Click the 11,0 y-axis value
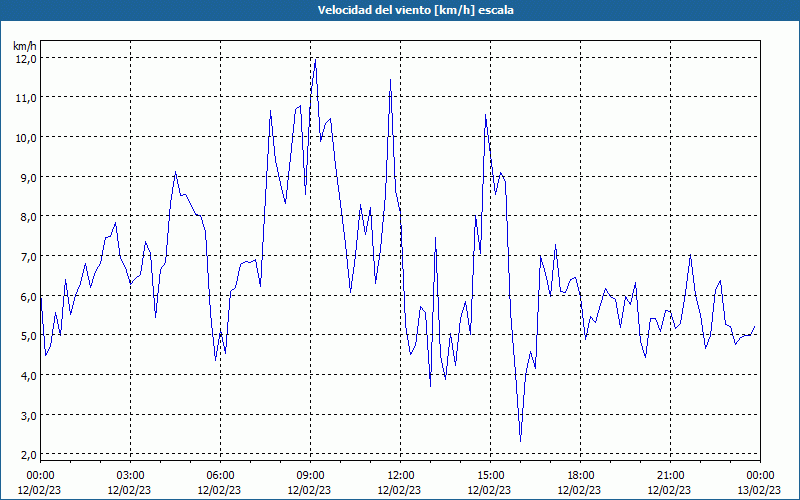The width and height of the screenshot is (800, 500). tap(26, 97)
